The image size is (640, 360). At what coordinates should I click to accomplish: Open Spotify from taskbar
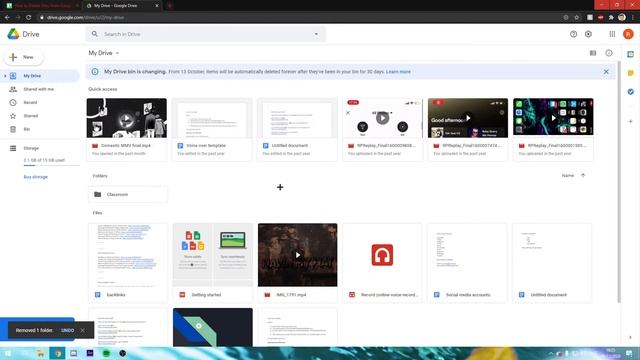(x=106, y=353)
